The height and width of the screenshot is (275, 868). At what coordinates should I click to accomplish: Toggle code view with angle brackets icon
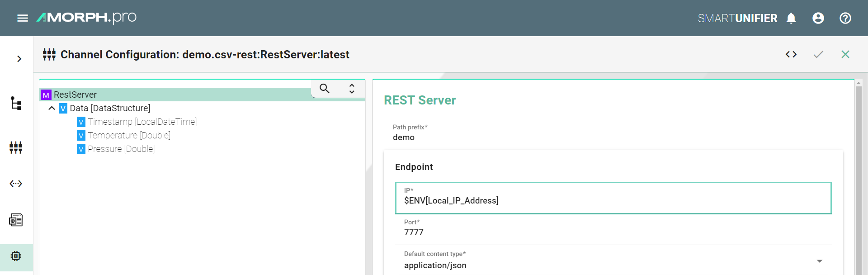(791, 54)
